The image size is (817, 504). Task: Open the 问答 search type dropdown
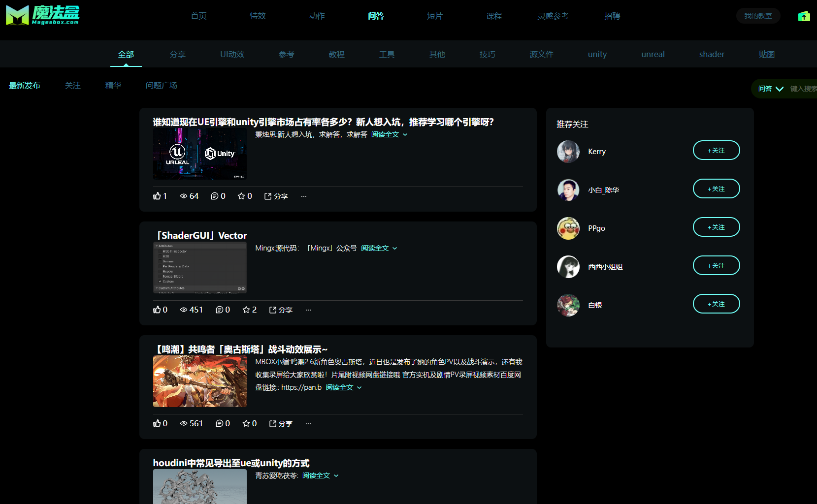(771, 89)
